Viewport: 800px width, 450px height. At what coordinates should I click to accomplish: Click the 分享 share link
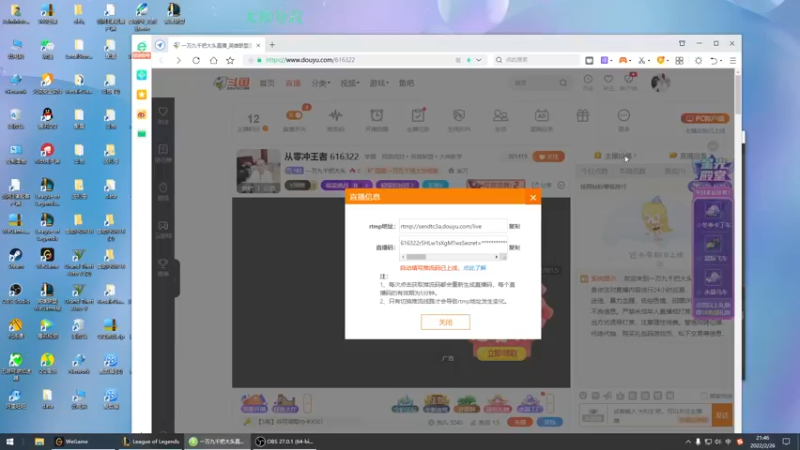(542, 185)
